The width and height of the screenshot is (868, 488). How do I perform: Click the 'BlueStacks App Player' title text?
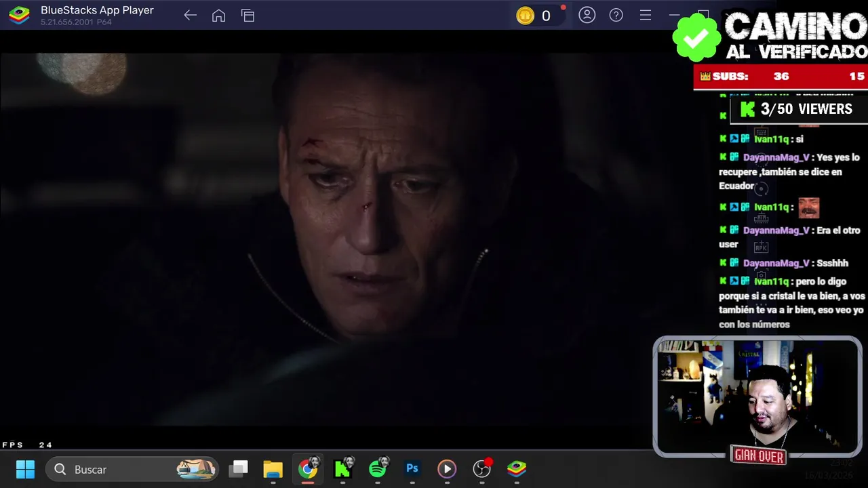pyautogui.click(x=97, y=10)
